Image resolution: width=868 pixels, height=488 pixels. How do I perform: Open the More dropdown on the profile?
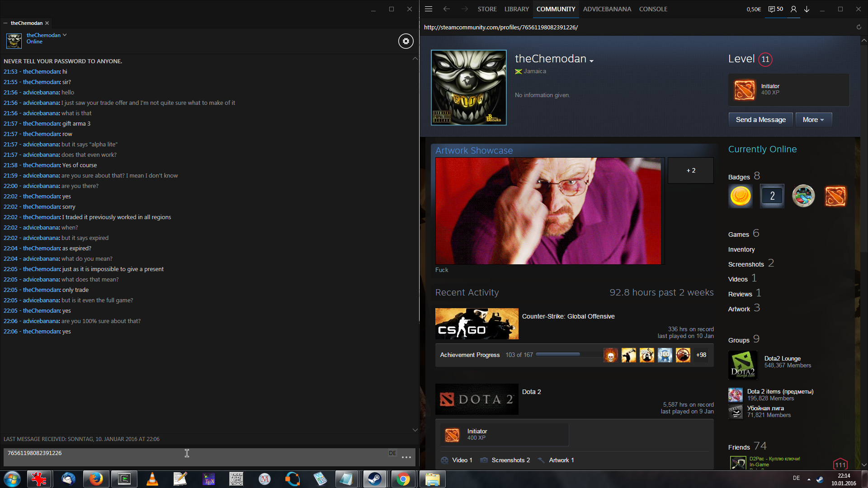point(813,120)
